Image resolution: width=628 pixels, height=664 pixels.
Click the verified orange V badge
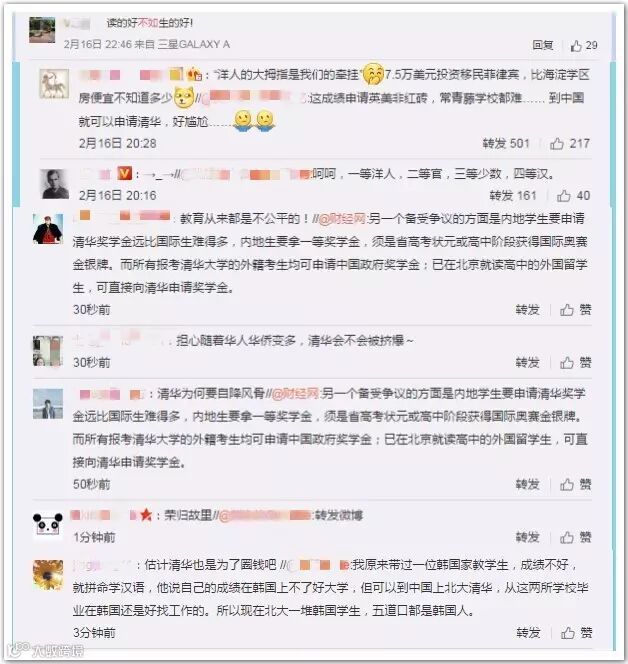(x=124, y=173)
